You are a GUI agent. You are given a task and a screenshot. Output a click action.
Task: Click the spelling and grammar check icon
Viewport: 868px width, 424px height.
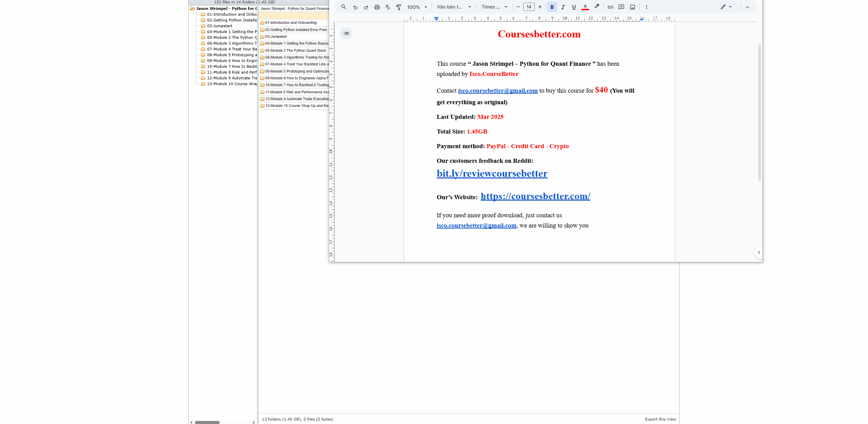(388, 7)
